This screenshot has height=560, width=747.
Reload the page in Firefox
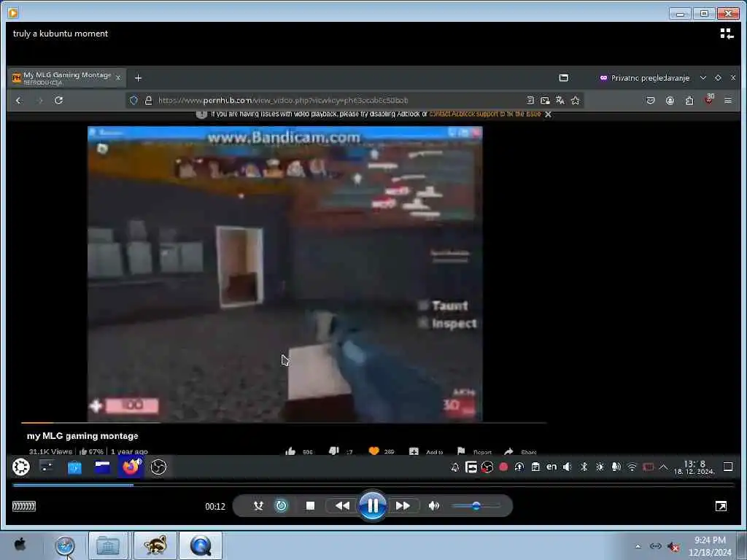(x=58, y=101)
